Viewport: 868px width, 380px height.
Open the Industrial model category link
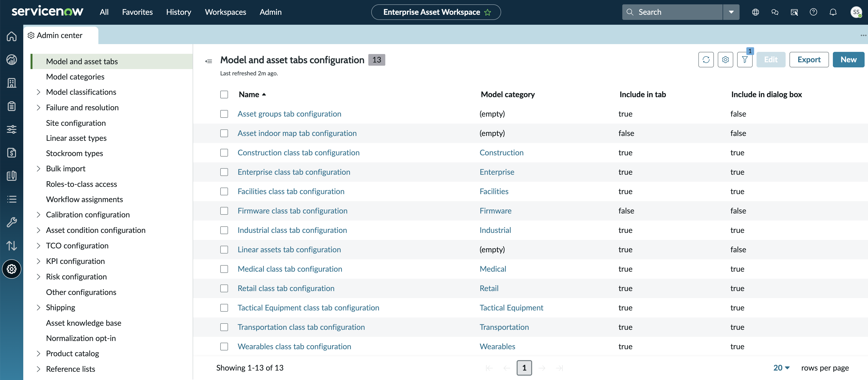point(495,230)
